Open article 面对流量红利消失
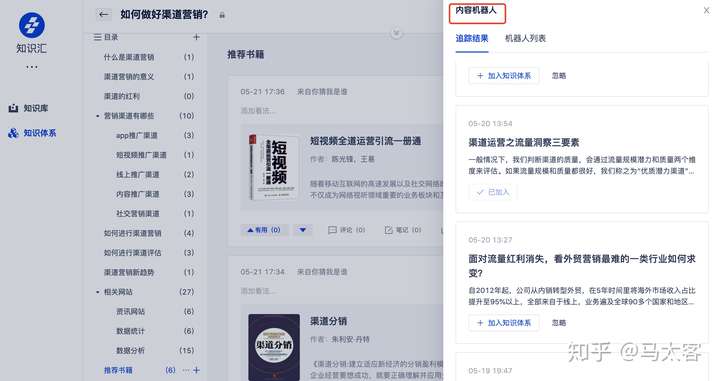 (582, 266)
